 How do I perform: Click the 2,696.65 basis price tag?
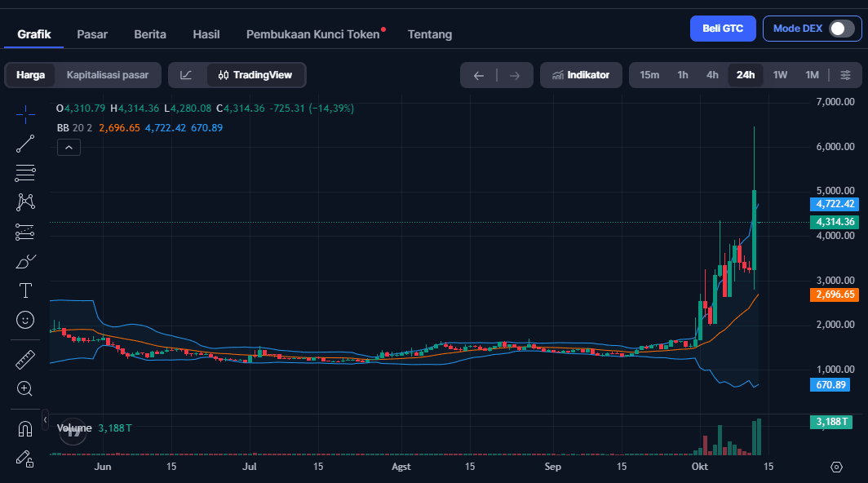[x=835, y=295]
